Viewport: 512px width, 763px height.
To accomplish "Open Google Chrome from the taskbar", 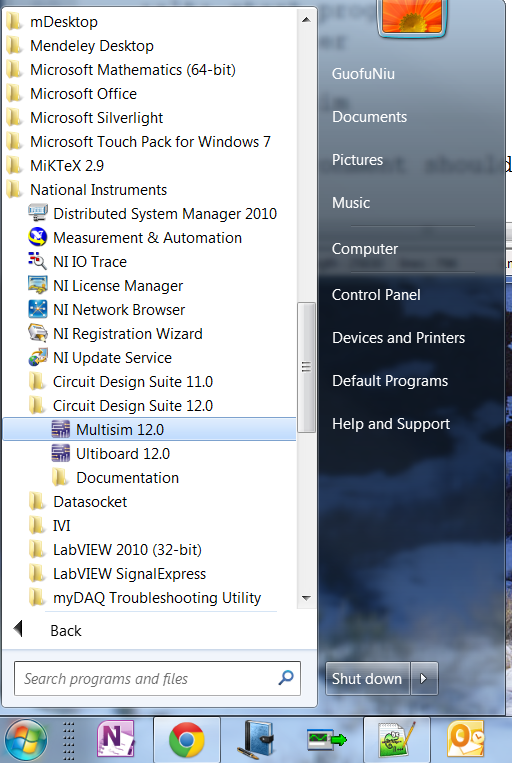I will 186,740.
